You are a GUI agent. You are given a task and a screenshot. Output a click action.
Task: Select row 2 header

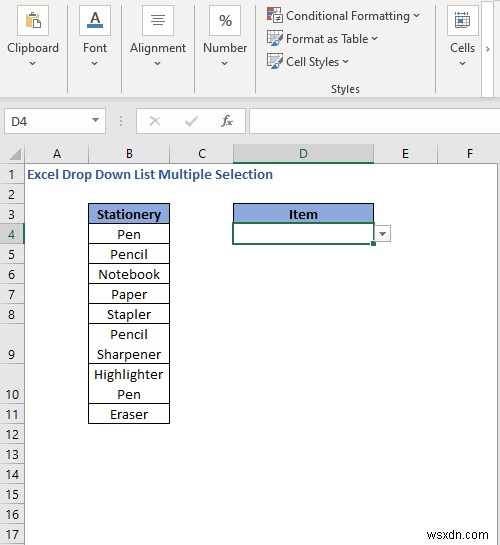[x=12, y=194]
